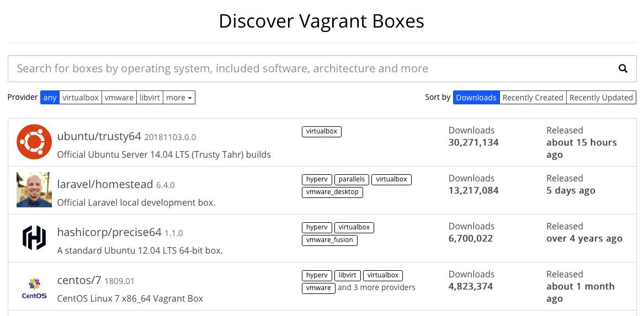Screen dimensions: 644x316
Task: Filter boxes by libvirt provider
Action: pos(150,98)
